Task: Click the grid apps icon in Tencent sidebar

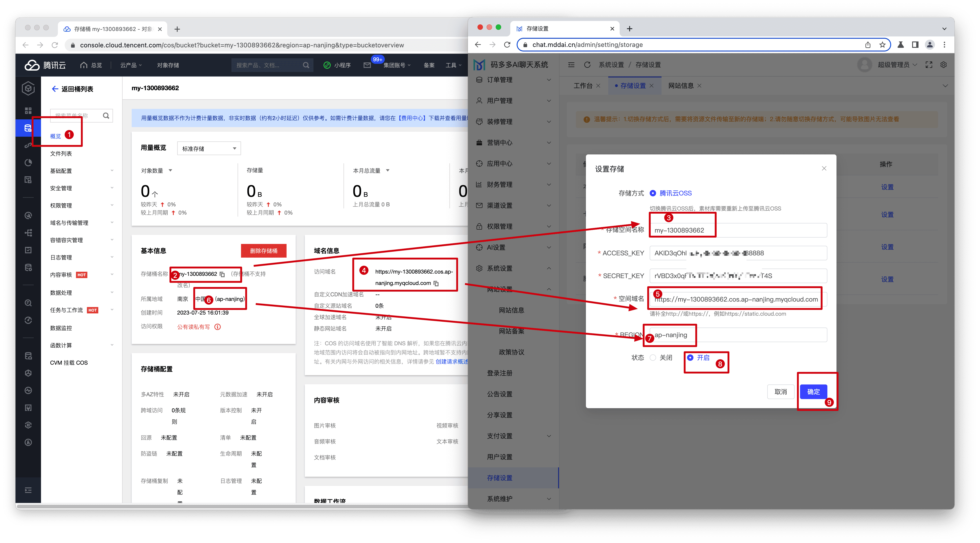Action: click(x=28, y=111)
